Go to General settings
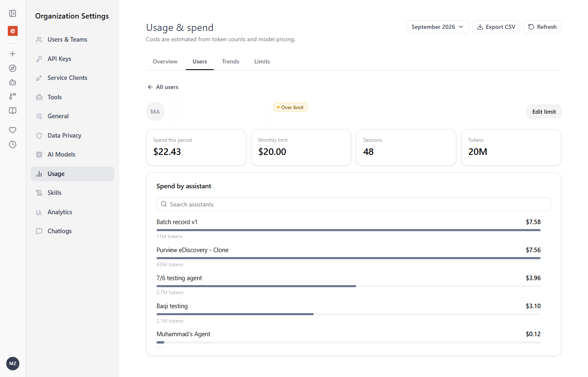 pyautogui.click(x=72, y=116)
